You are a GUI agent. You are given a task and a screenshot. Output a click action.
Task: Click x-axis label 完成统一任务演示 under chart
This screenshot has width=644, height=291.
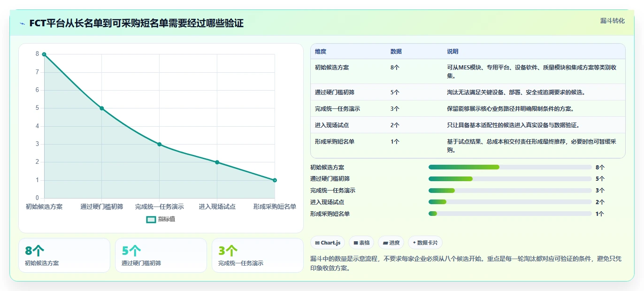160,207
